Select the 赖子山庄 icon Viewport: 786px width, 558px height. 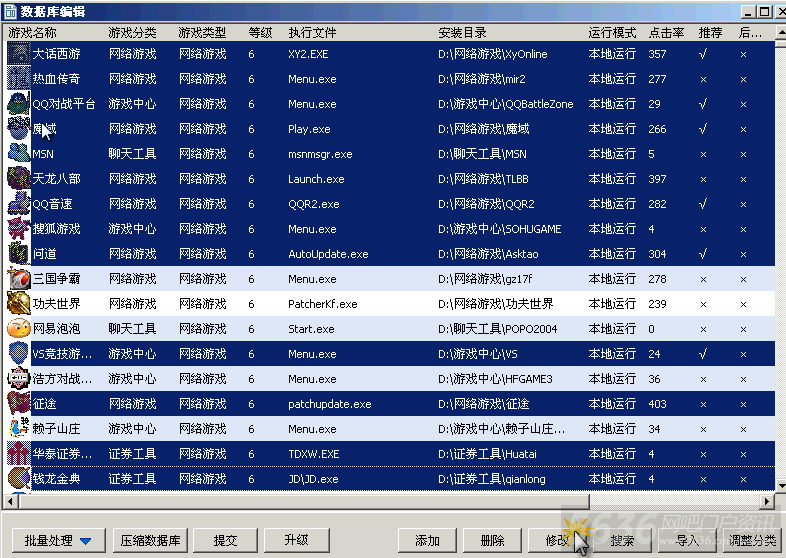(x=19, y=429)
